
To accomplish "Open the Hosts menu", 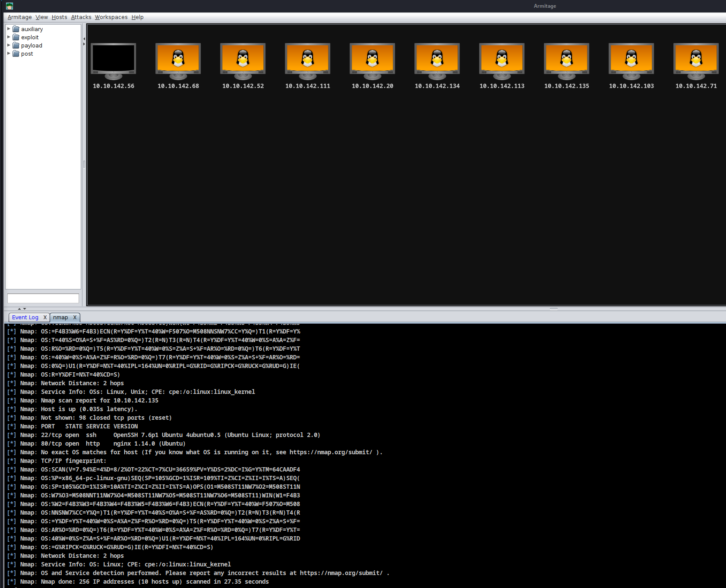I will pyautogui.click(x=59, y=17).
